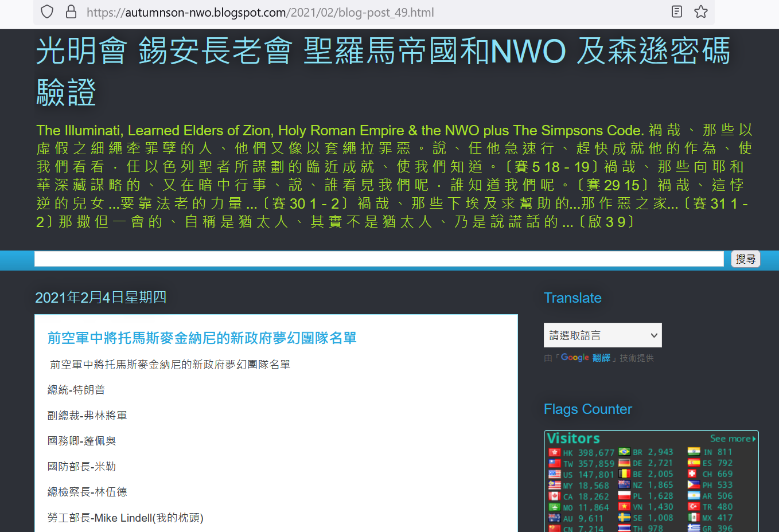Open the 請選取語言 language dropdown
The image size is (779, 532).
[602, 335]
